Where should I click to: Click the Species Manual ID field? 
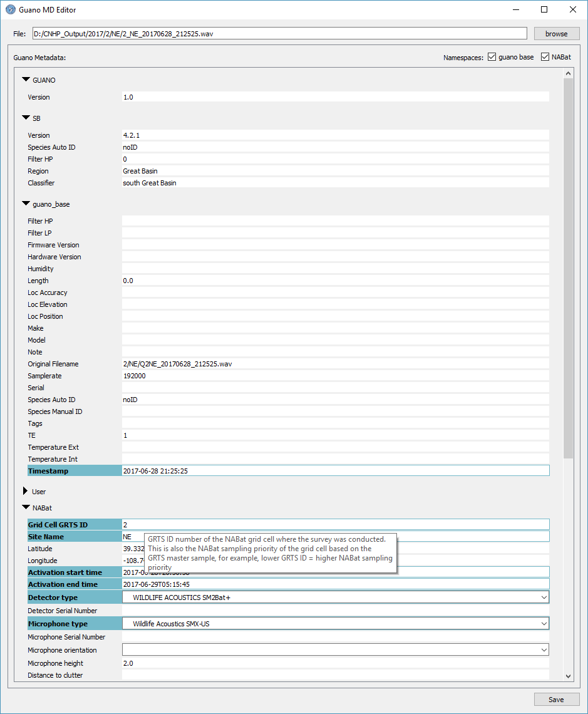click(335, 411)
